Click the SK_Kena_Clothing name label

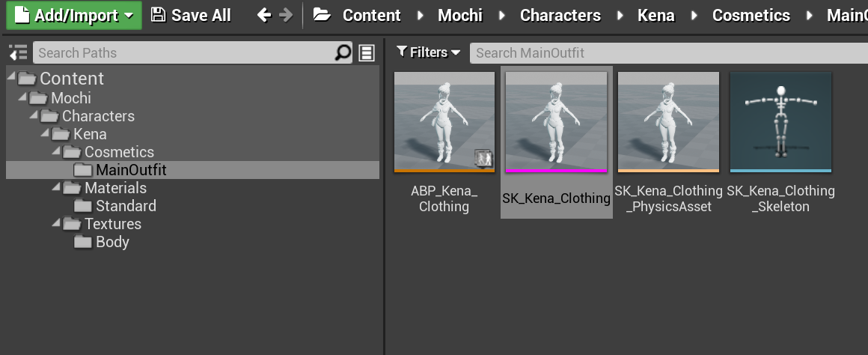coord(556,198)
